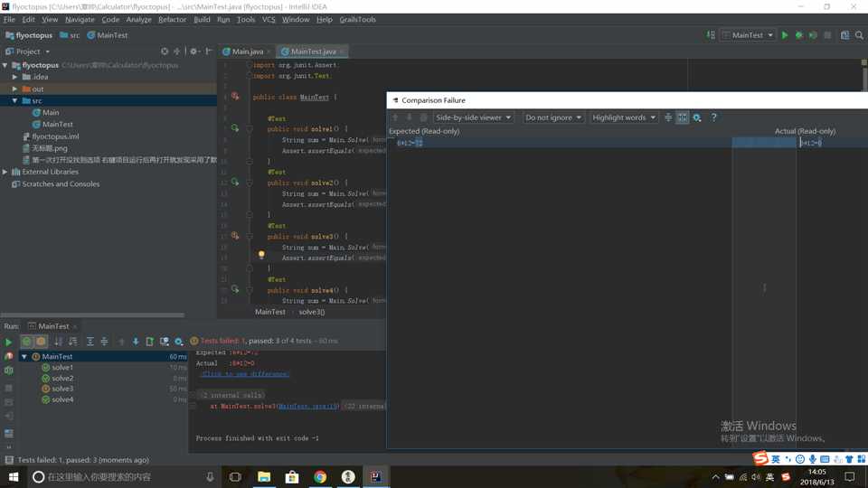Collapse the MainTest node in test results
This screenshot has width=868, height=488.
(24, 357)
